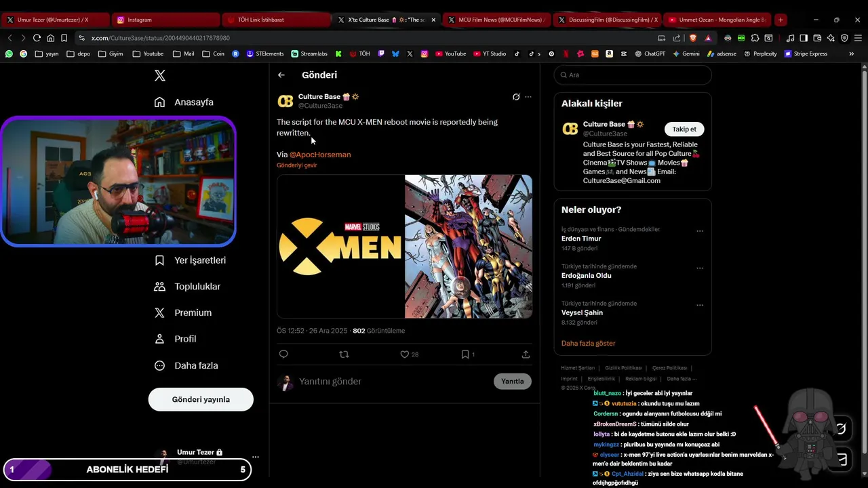Screen dimensions: 868x488
Task: Open Yer İşaretleri bookmarks
Action: (x=190, y=260)
